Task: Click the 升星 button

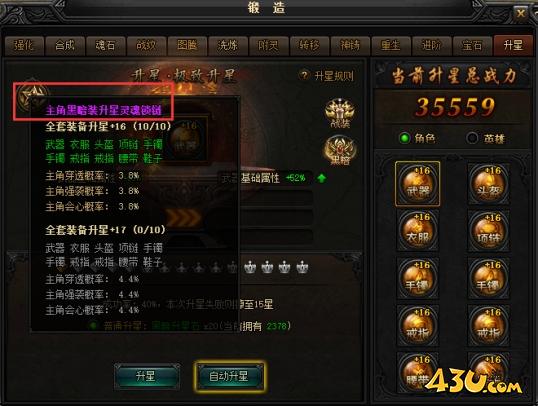Action: [x=147, y=376]
